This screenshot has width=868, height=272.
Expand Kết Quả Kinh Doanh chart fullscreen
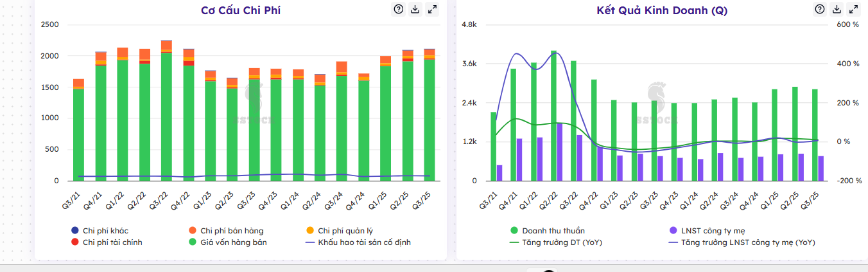pos(854,9)
